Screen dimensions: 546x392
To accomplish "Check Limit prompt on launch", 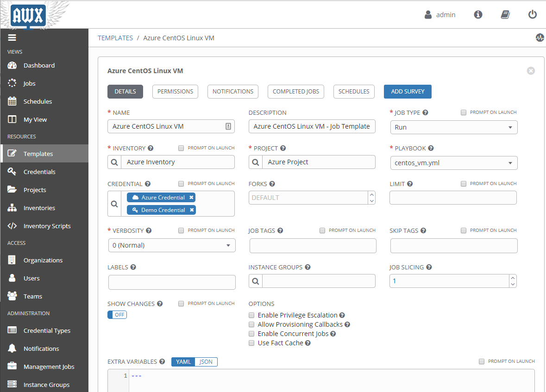I will pyautogui.click(x=464, y=183).
